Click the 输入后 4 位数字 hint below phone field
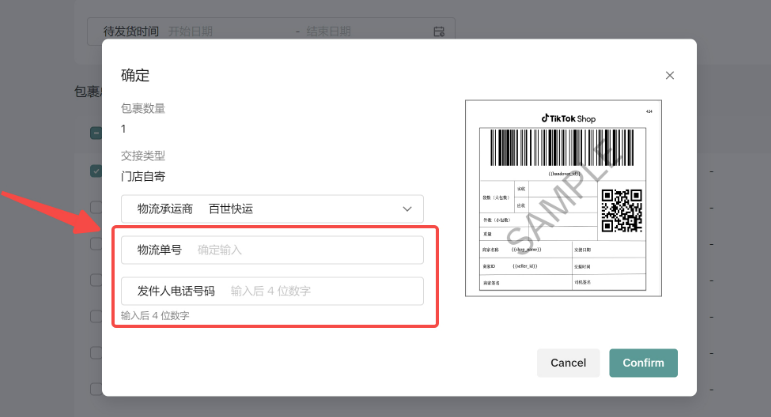This screenshot has height=417, width=771. click(155, 315)
